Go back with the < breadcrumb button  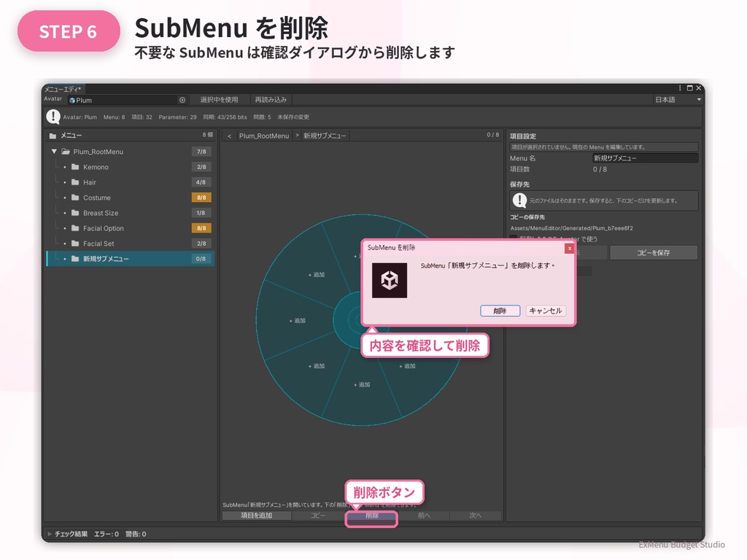click(x=229, y=136)
